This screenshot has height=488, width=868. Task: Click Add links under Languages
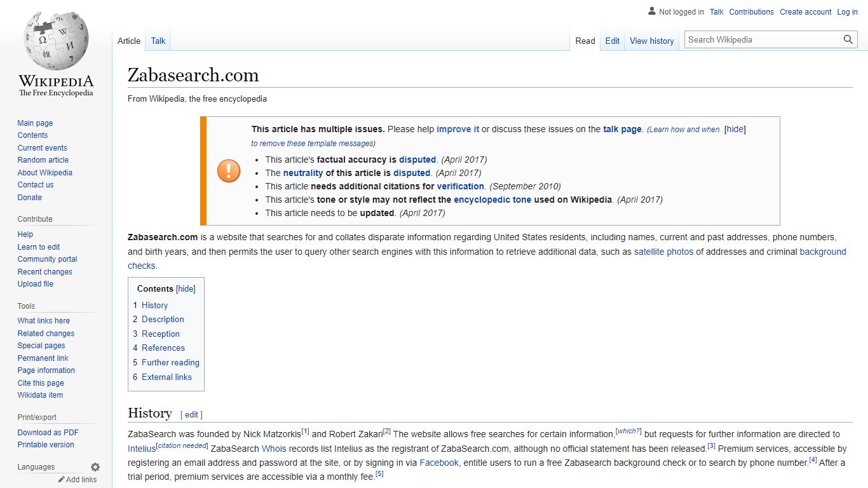coord(81,480)
